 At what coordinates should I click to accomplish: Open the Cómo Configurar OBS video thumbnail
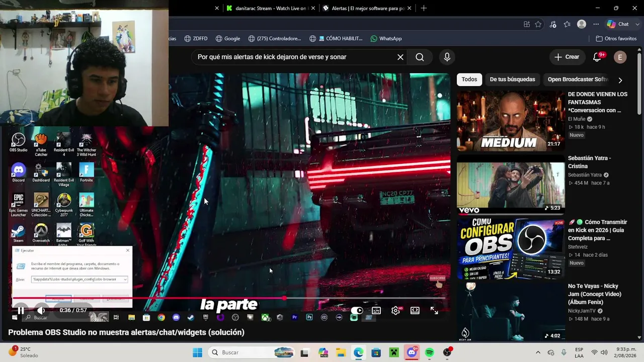[511, 249]
